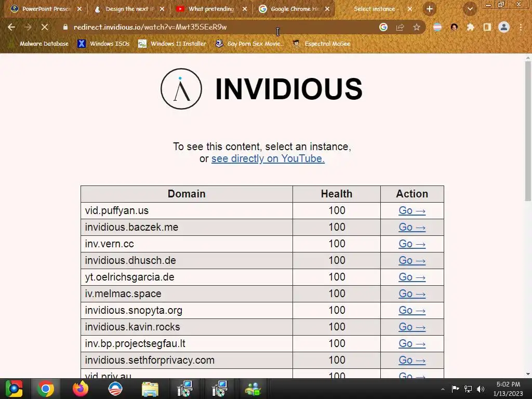The image size is (532, 399).
Task: Click see directly on YouTube link
Action: point(268,158)
